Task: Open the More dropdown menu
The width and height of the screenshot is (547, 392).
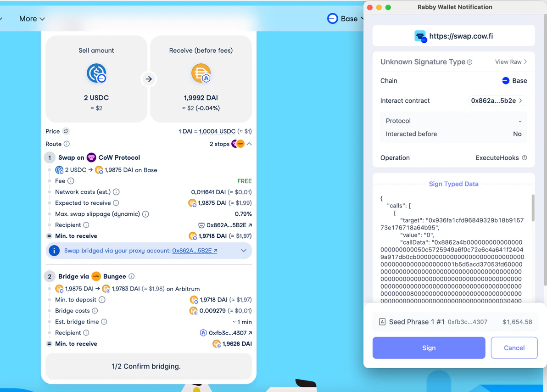Action: coord(32,19)
